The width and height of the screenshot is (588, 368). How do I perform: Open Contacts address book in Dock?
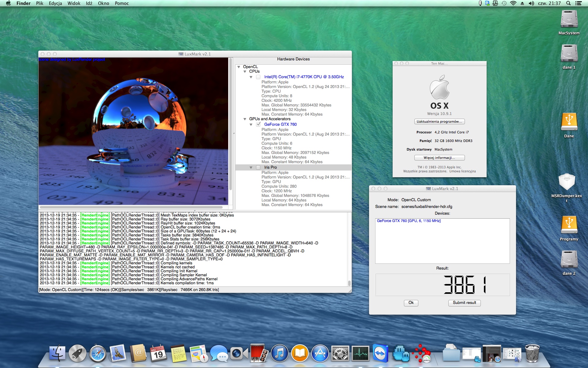pyautogui.click(x=138, y=354)
